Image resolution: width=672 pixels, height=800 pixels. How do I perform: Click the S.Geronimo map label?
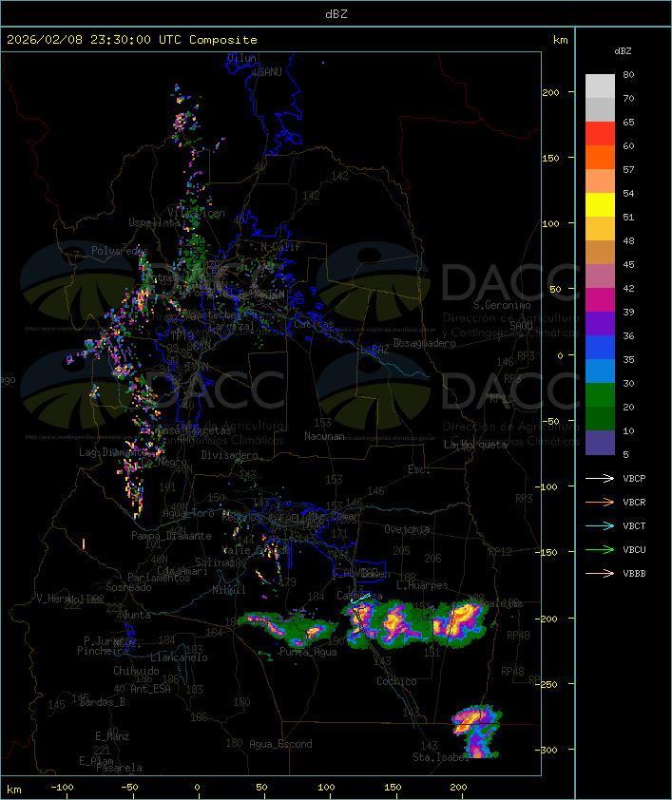[502, 305]
